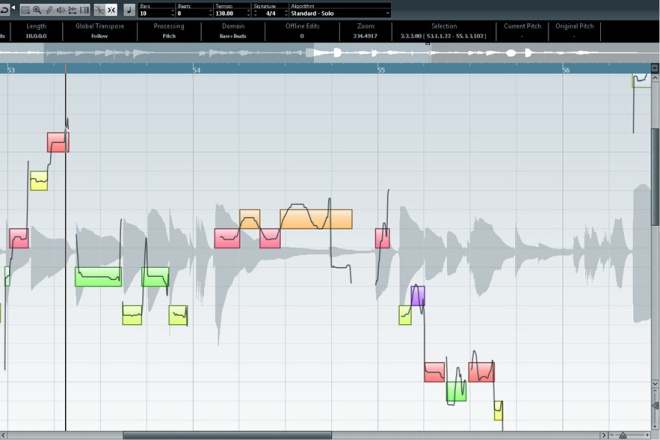Click the Tempo 130.00 field
The width and height of the screenshot is (660, 440).
click(x=230, y=13)
